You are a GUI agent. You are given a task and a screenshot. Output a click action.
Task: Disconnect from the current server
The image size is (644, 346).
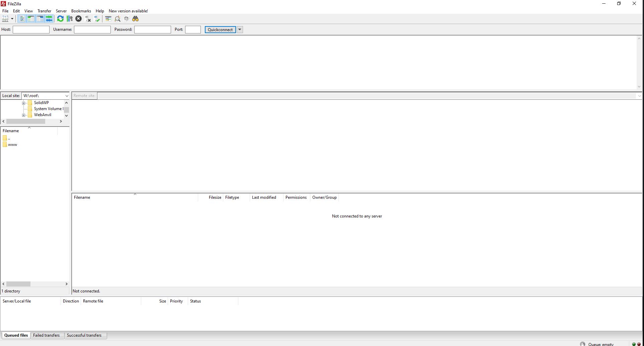coord(88,19)
